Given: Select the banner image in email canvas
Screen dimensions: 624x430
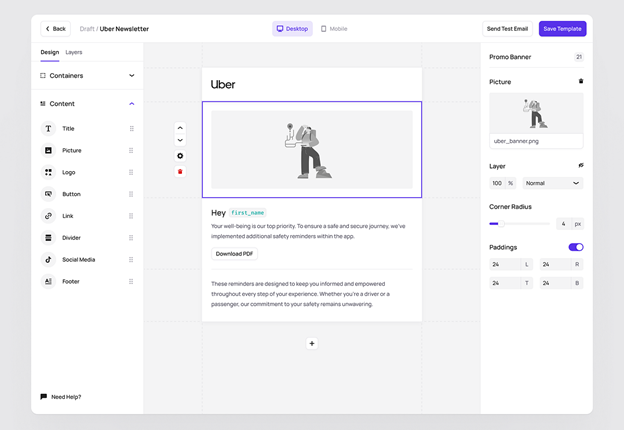Looking at the screenshot, I should click(x=312, y=150).
